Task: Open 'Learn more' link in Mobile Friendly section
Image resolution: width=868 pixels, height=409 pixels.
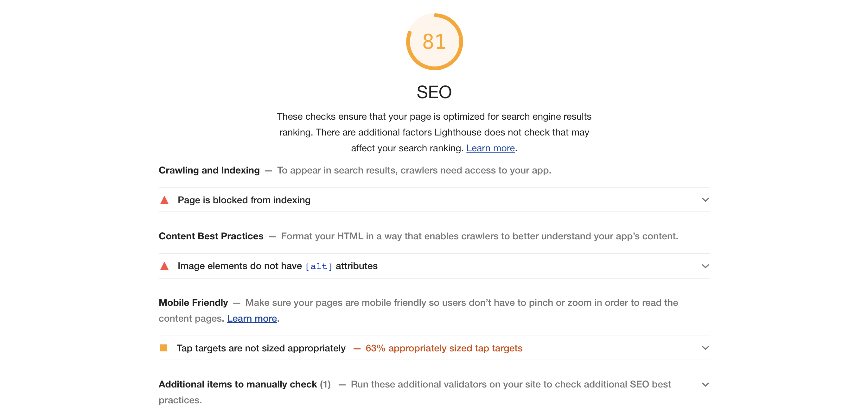Action: point(252,318)
